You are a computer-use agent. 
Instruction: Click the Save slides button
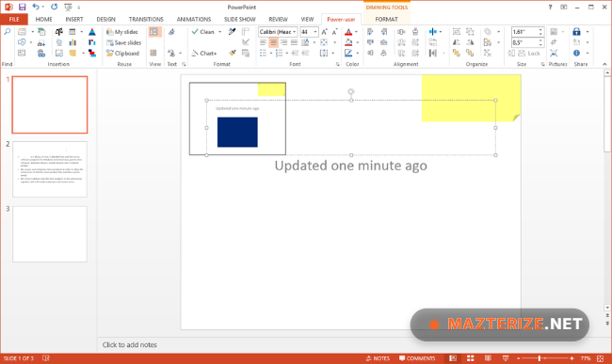pyautogui.click(x=123, y=42)
